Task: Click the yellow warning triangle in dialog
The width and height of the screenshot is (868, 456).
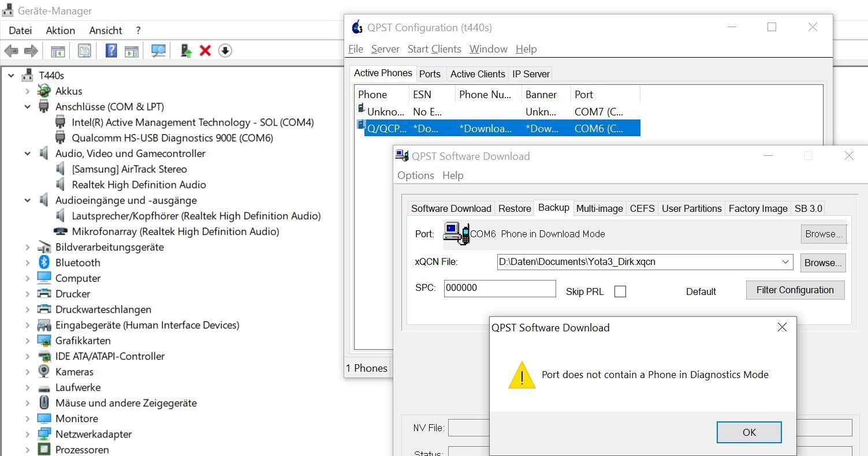Action: [x=522, y=375]
